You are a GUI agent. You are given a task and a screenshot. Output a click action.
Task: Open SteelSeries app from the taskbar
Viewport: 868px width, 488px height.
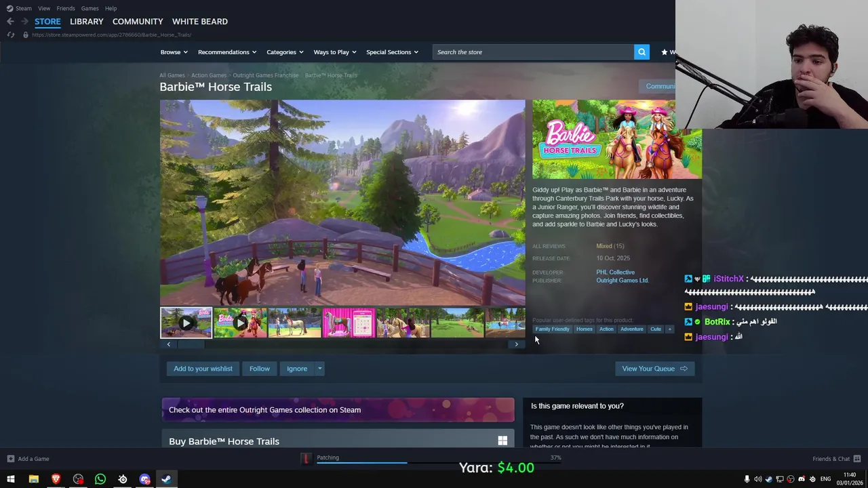123,479
